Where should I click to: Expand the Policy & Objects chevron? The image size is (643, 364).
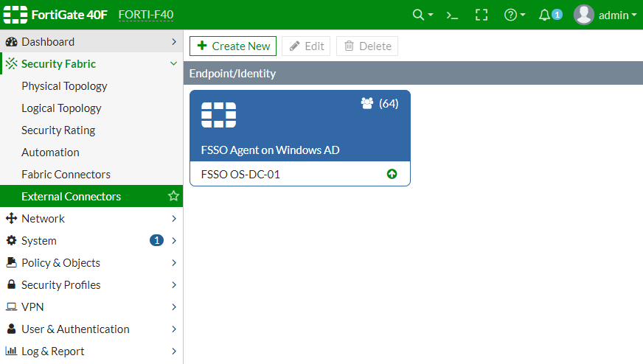[174, 263]
